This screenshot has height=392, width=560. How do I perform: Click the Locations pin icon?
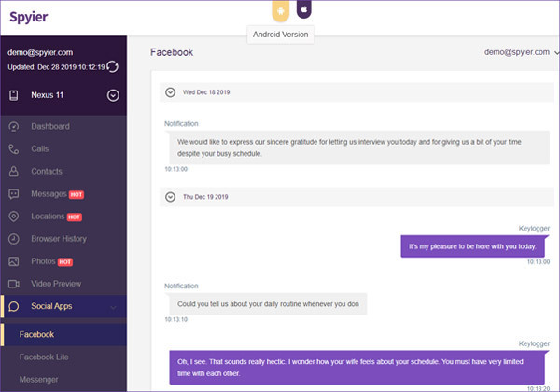coord(14,216)
